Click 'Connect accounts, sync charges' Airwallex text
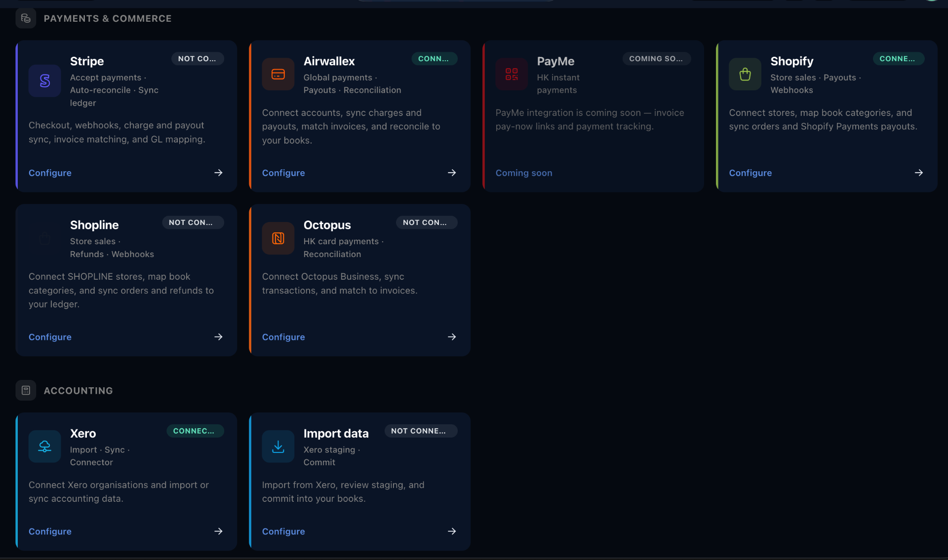The image size is (948, 560). (x=351, y=127)
